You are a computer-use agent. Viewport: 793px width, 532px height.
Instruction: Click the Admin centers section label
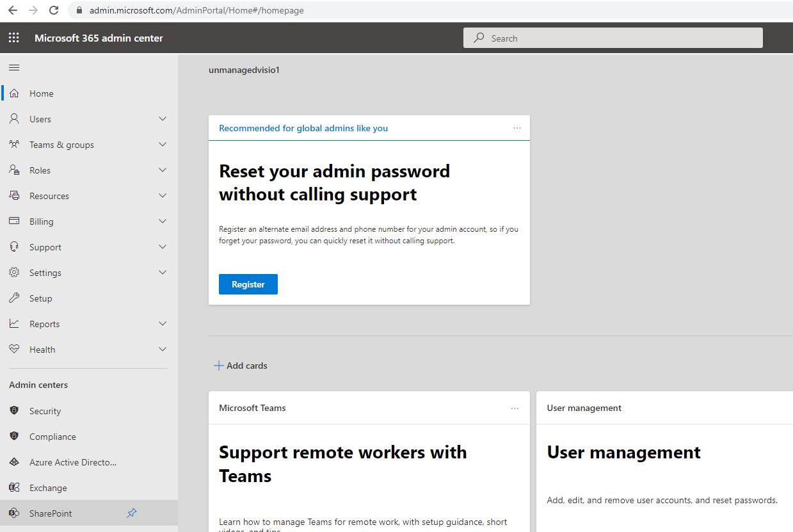click(x=38, y=385)
